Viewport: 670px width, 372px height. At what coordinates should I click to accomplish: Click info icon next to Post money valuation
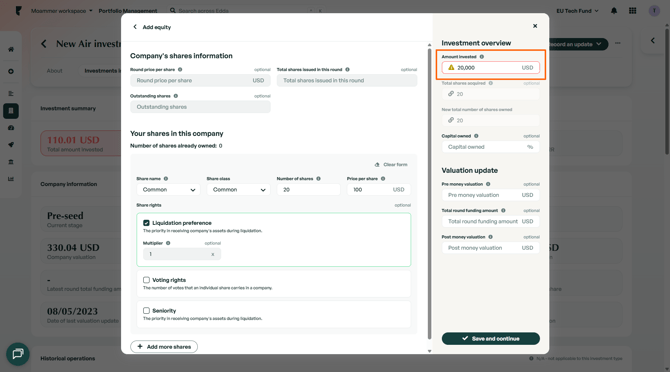click(x=490, y=237)
